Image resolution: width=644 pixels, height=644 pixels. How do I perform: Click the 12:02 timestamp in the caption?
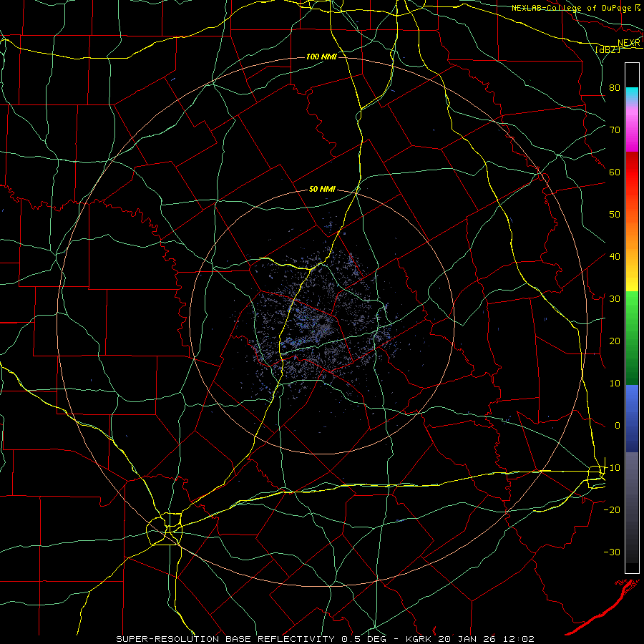[x=520, y=639]
